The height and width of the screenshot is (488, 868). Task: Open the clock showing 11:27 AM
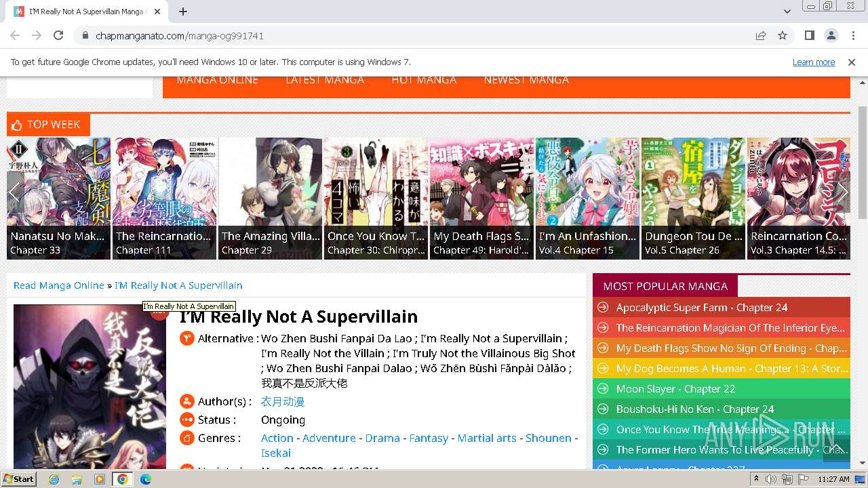tap(833, 479)
